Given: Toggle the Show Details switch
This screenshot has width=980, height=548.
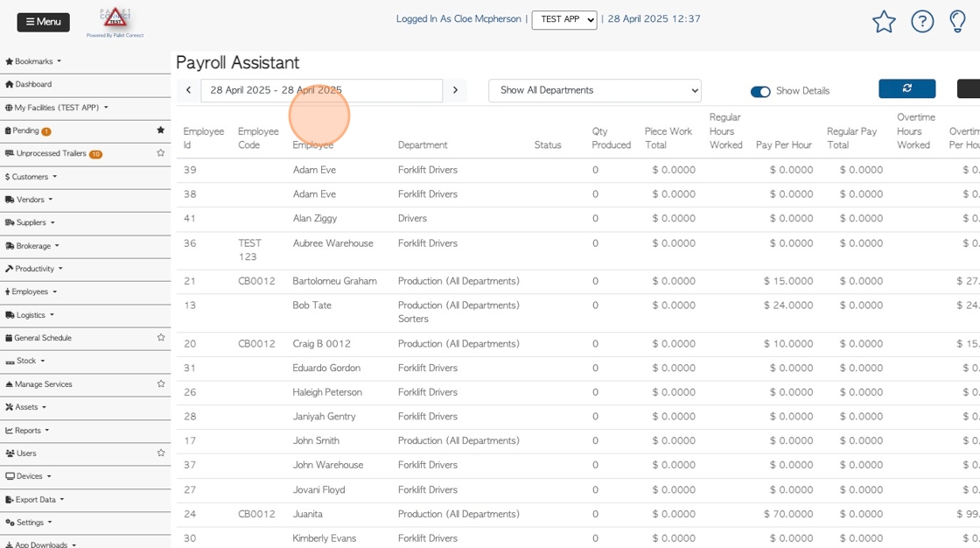Looking at the screenshot, I should [760, 91].
